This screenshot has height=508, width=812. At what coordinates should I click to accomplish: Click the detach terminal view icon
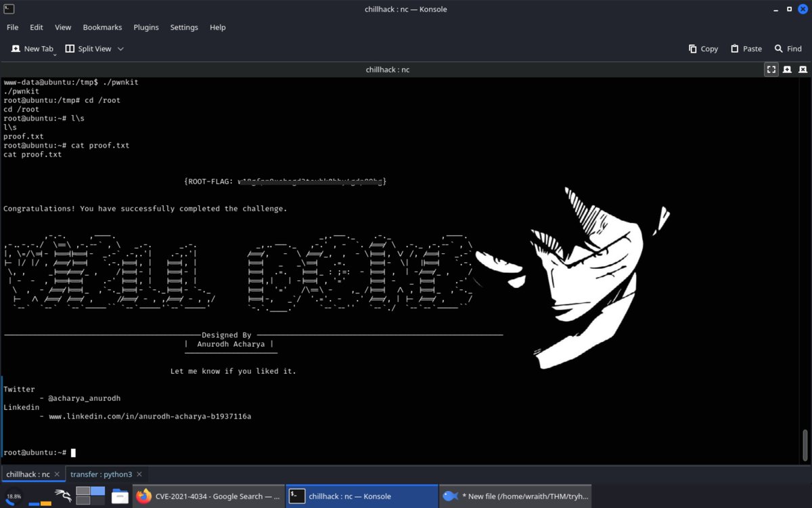787,69
